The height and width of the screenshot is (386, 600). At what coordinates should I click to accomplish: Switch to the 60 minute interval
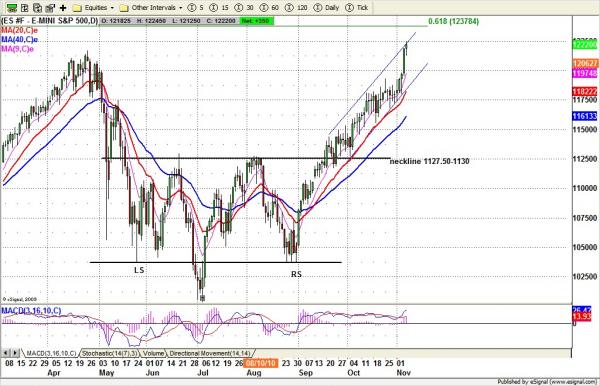coord(269,7)
